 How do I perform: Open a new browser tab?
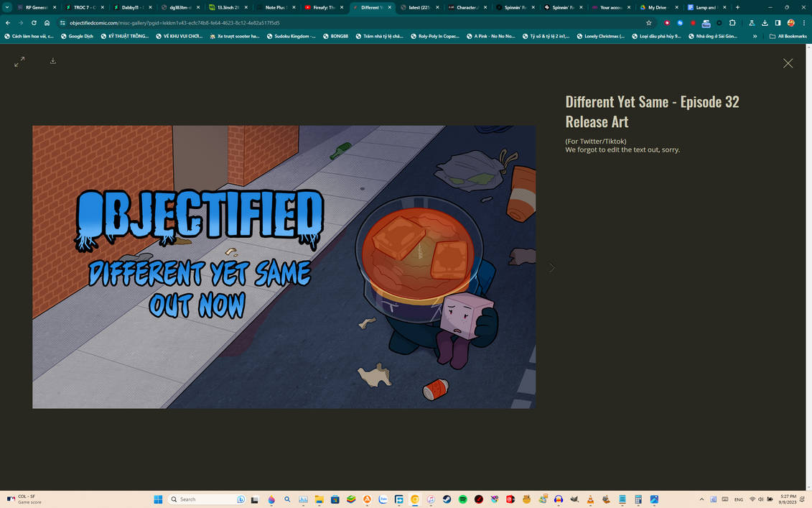(x=737, y=7)
